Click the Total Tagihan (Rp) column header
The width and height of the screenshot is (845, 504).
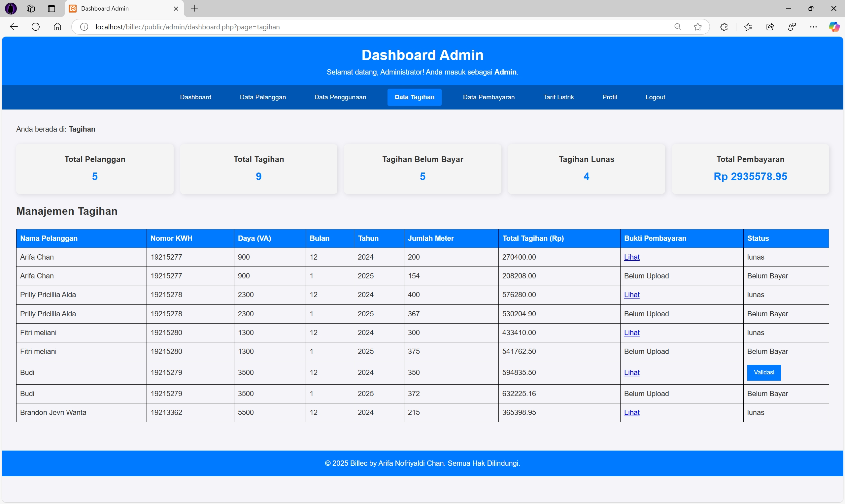(559, 238)
